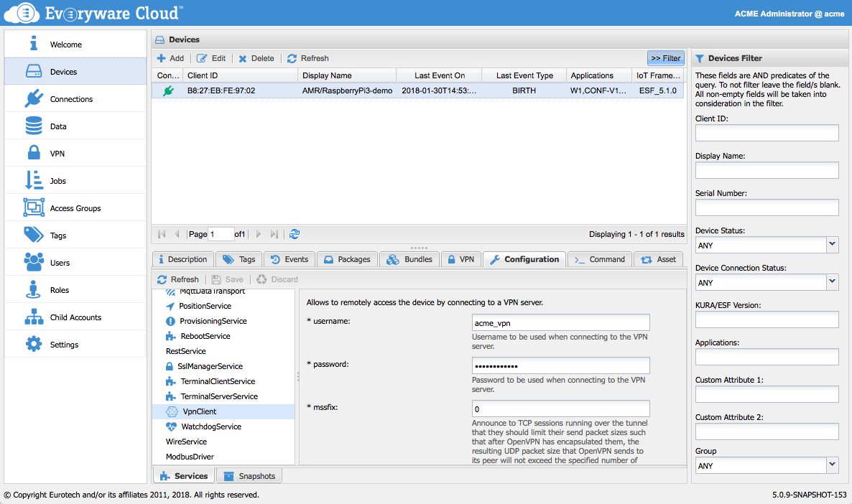
Task: Refresh the configuration services
Action: click(178, 279)
